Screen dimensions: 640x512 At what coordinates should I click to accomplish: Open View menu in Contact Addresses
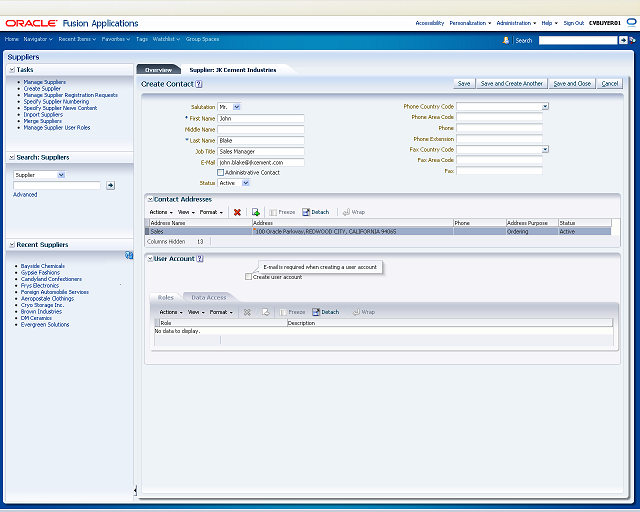tap(186, 212)
